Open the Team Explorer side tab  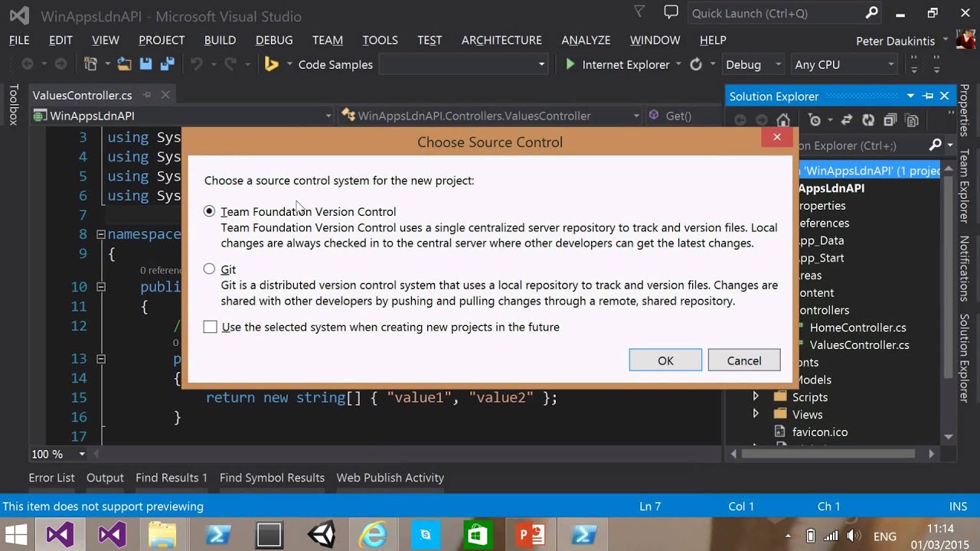[964, 187]
